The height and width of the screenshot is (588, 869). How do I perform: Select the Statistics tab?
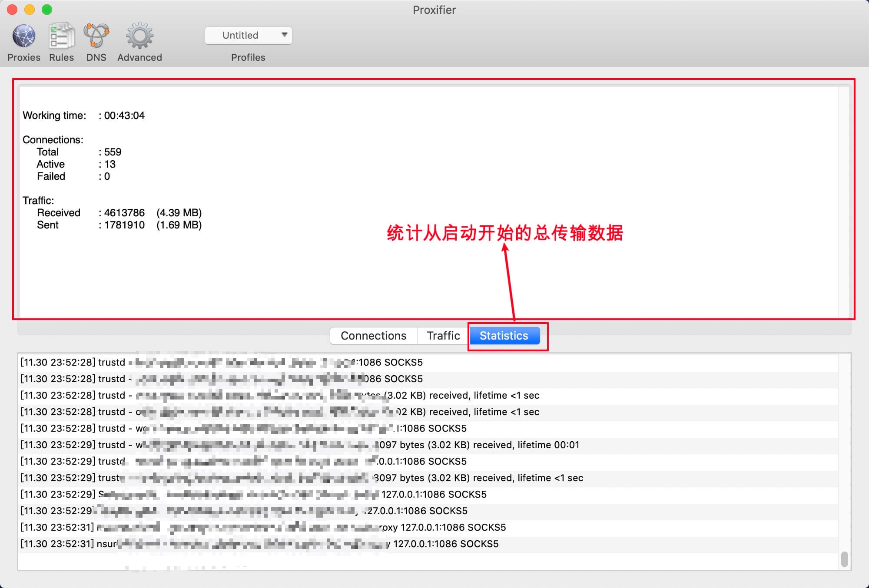point(504,336)
